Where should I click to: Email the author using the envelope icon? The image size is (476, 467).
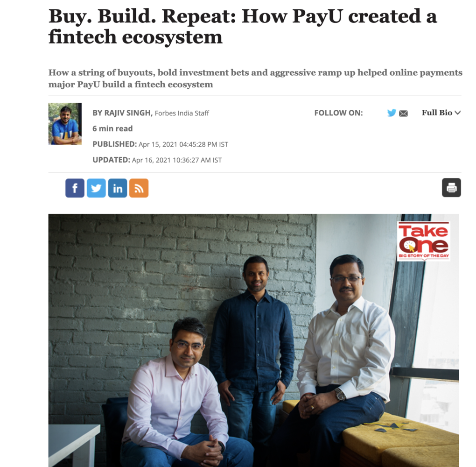tap(403, 113)
